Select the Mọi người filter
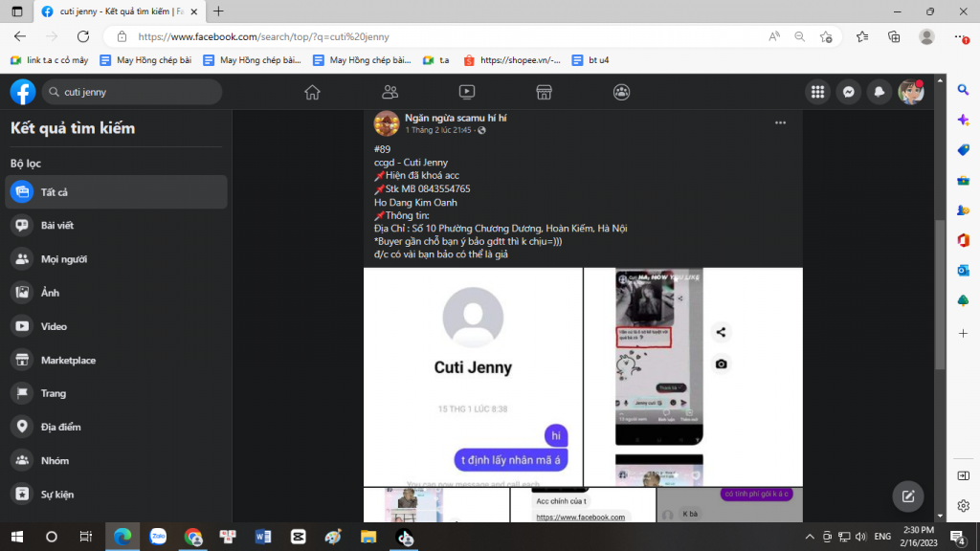 point(63,259)
